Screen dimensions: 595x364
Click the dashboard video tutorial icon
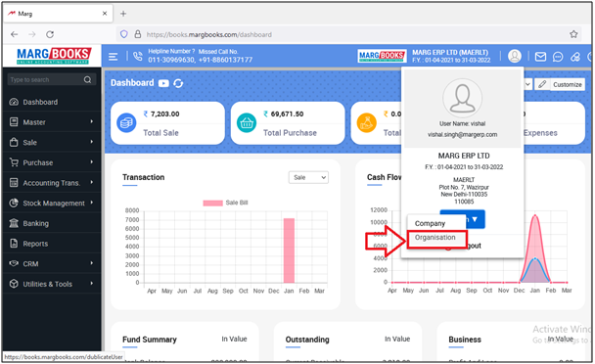coord(163,83)
